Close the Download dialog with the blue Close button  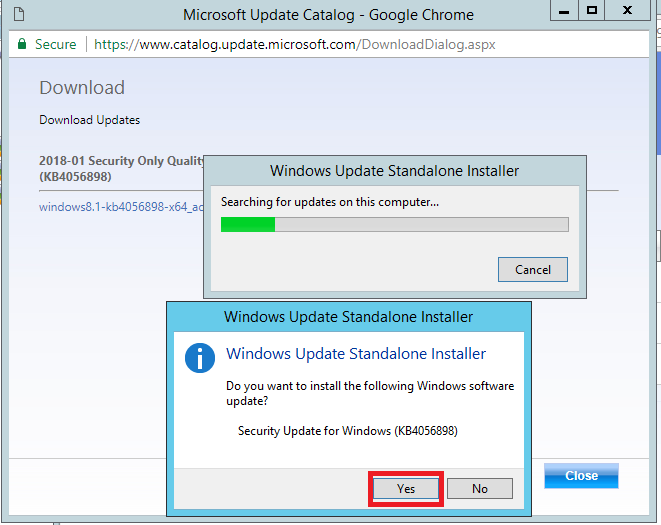tap(581, 476)
